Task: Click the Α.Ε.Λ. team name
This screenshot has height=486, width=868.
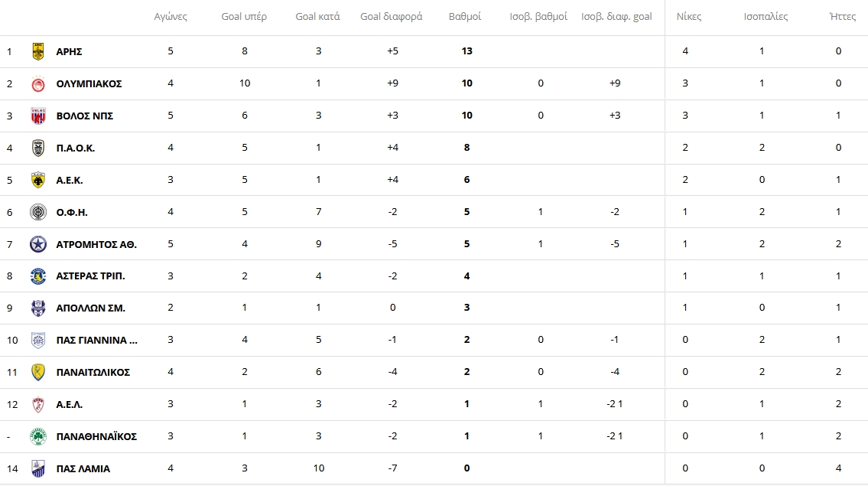Action: click(69, 405)
